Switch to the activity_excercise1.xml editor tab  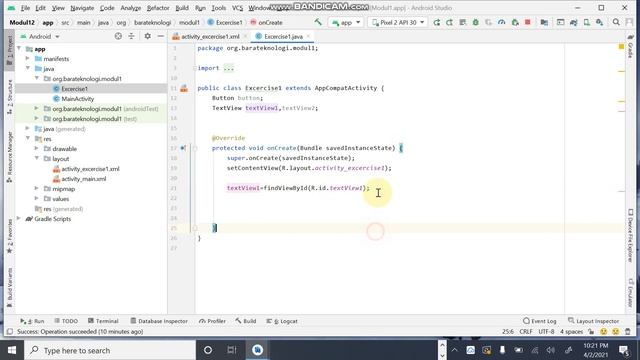210,36
